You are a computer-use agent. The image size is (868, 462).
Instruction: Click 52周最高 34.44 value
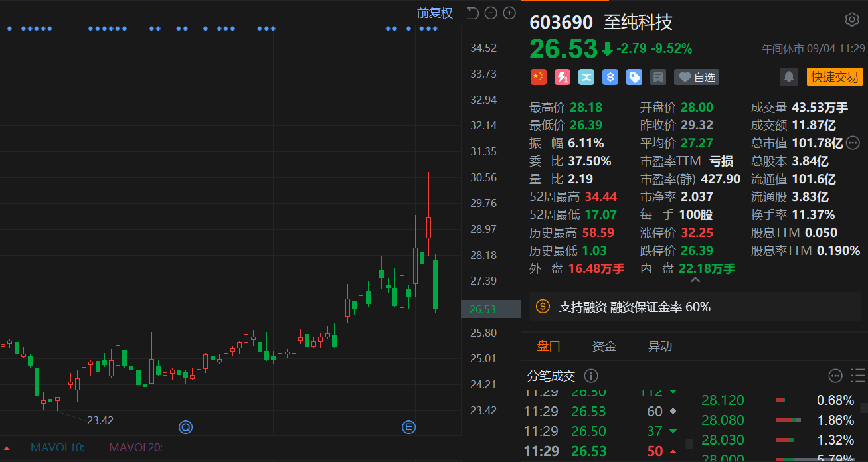[601, 196]
